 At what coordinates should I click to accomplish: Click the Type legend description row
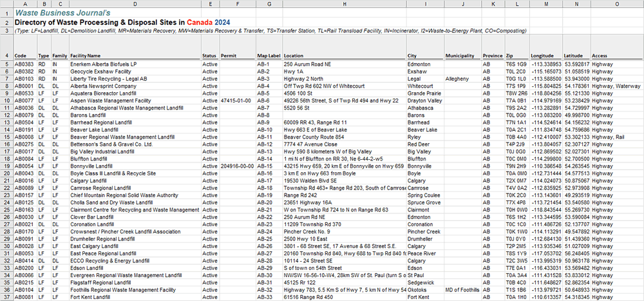pyautogui.click(x=270, y=31)
